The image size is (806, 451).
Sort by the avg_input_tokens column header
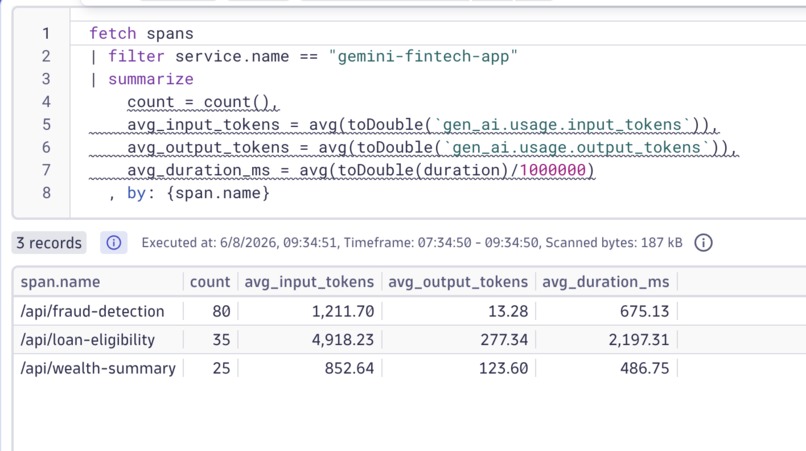[x=309, y=282]
